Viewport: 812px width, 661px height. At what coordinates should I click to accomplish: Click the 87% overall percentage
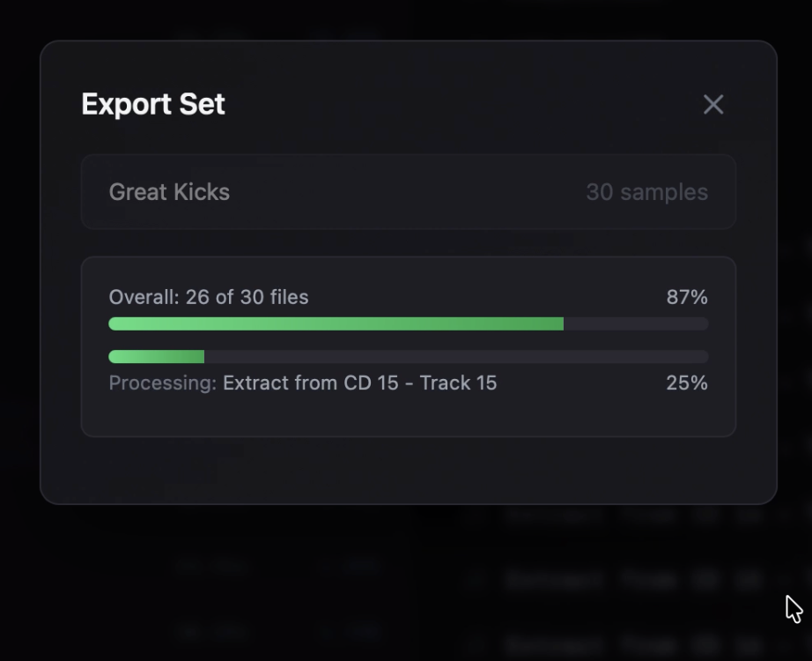tap(687, 297)
